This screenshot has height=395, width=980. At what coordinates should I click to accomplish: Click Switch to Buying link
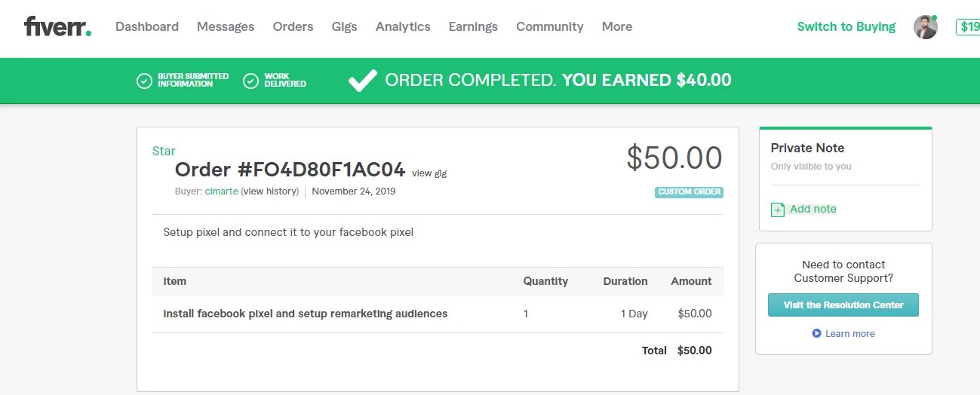tap(846, 26)
